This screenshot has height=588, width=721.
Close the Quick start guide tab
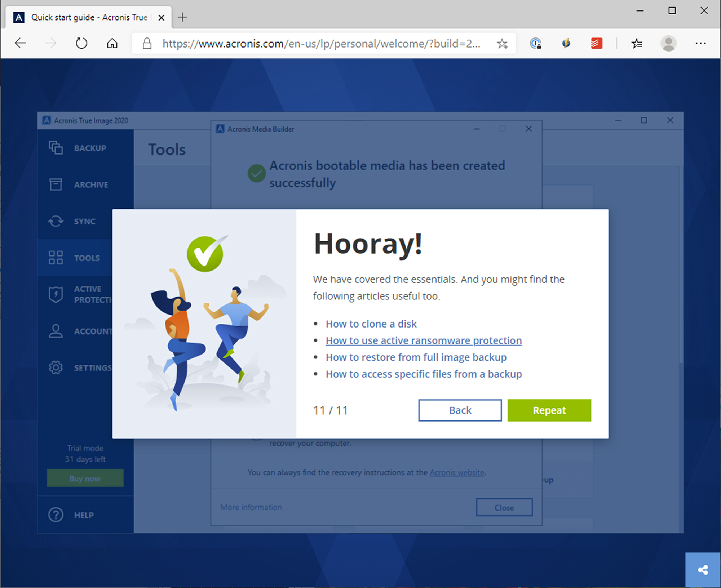[161, 17]
